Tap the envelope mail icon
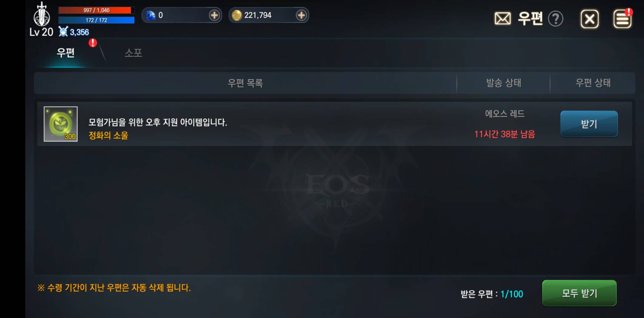Viewport: 644px width, 318px height. (x=503, y=19)
